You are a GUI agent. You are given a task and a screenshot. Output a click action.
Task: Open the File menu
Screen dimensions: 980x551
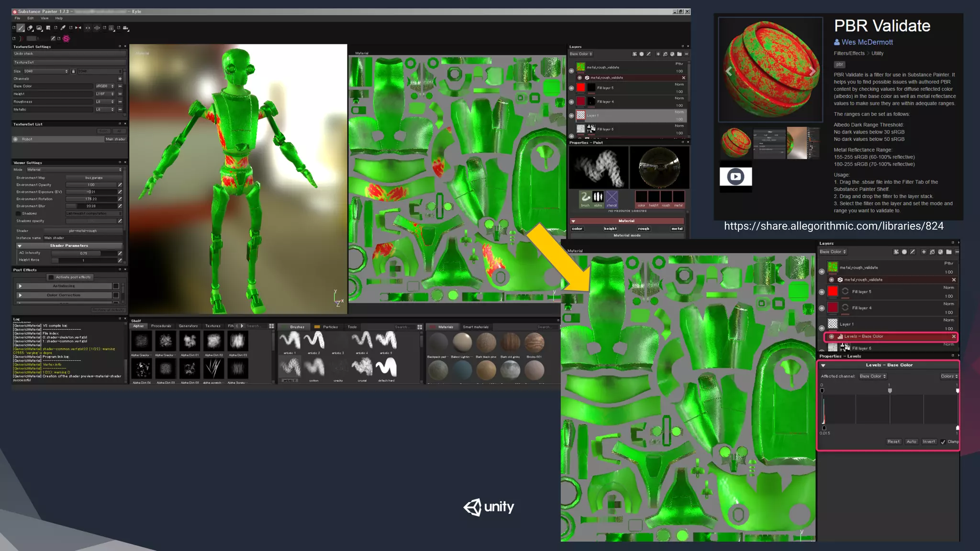pyautogui.click(x=17, y=18)
